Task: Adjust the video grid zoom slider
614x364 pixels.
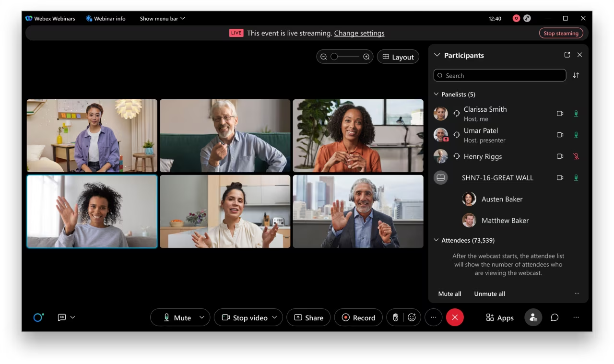Action: (x=345, y=57)
